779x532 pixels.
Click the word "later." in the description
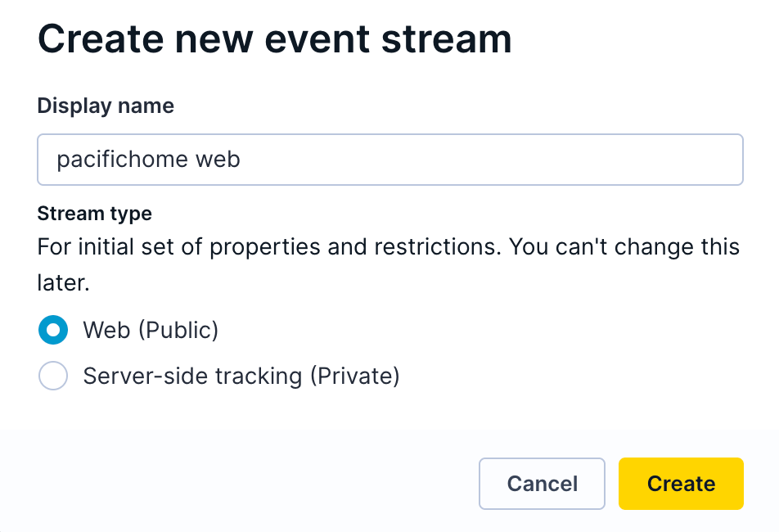[63, 282]
